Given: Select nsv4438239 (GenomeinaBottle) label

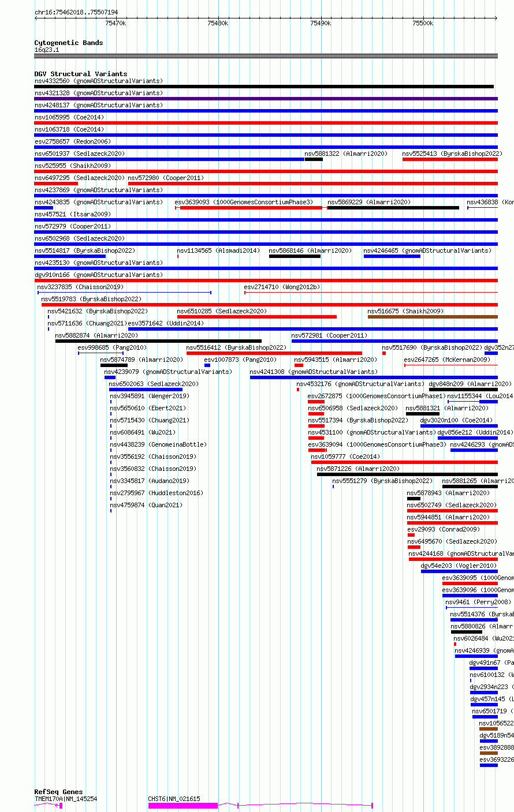Looking at the screenshot, I should pyautogui.click(x=158, y=444).
